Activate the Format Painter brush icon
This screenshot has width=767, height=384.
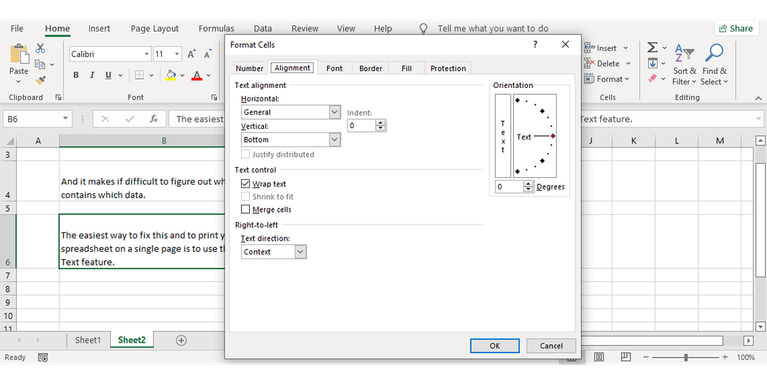click(x=41, y=80)
